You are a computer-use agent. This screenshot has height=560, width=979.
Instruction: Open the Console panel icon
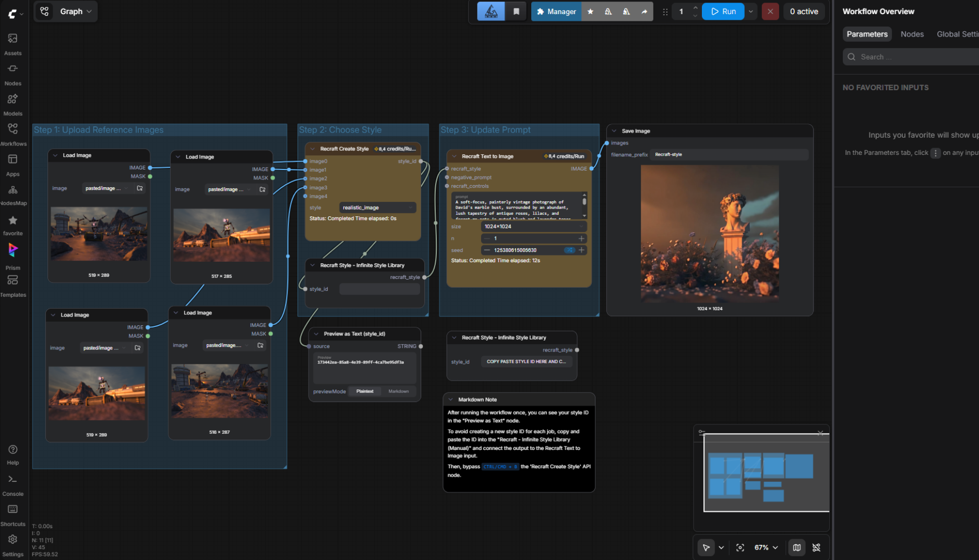pyautogui.click(x=13, y=484)
